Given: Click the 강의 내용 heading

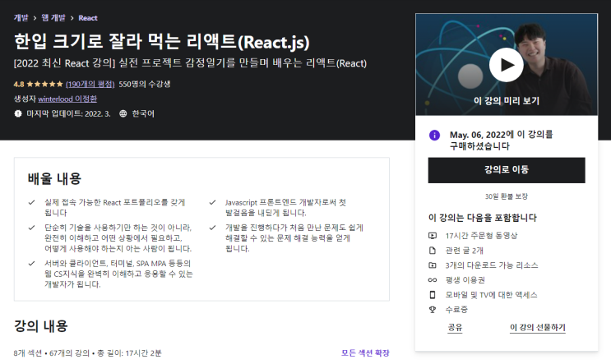Looking at the screenshot, I should (x=41, y=326).
